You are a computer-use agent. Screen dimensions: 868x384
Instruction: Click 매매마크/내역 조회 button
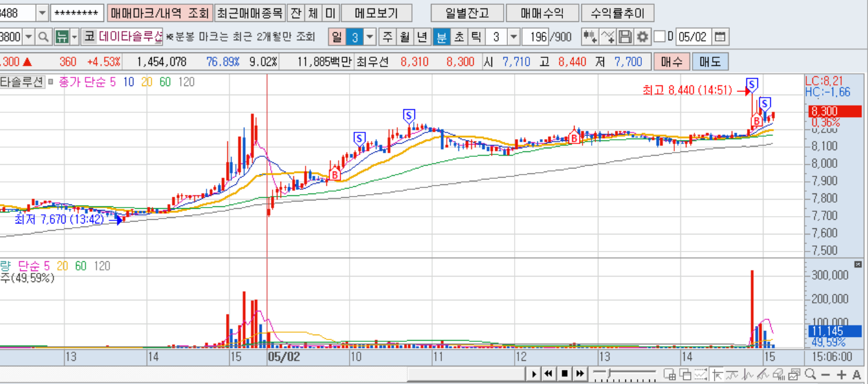[x=160, y=12]
